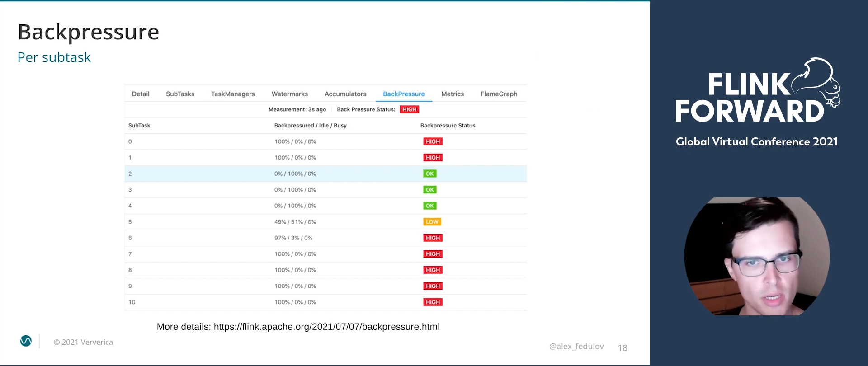Click the 'Back Pressure Status:' label
Screen dimensions: 868x366
pyautogui.click(x=366, y=109)
